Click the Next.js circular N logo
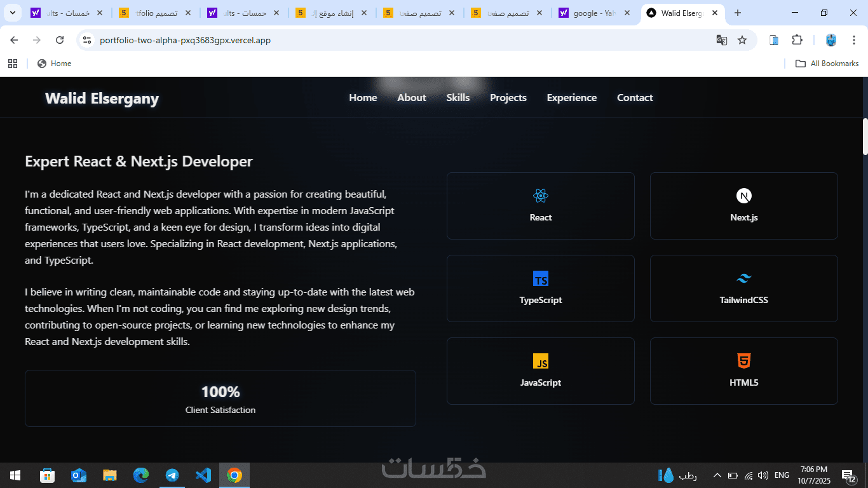 (744, 196)
